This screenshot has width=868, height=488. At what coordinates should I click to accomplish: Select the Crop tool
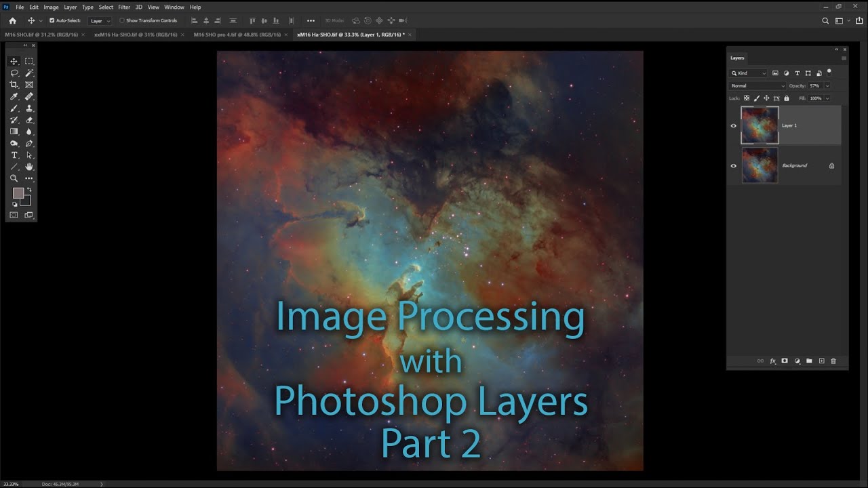(x=14, y=85)
